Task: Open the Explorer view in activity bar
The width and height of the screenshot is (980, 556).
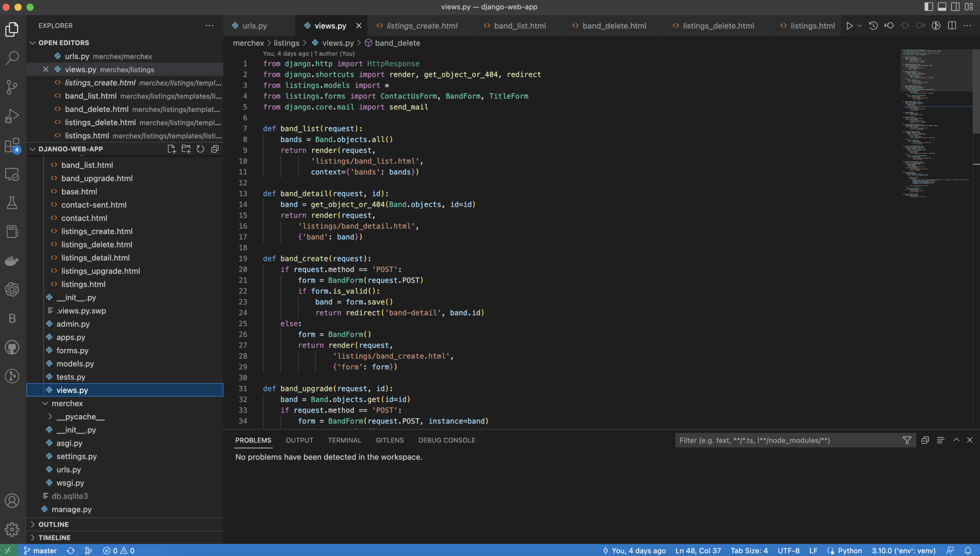Action: [x=12, y=29]
